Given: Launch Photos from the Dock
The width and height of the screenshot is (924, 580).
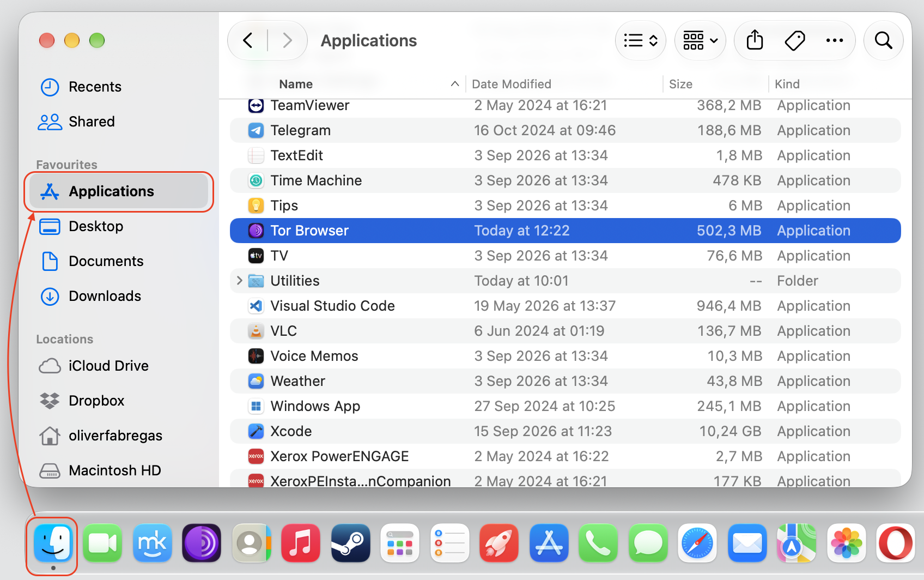Looking at the screenshot, I should click(847, 543).
